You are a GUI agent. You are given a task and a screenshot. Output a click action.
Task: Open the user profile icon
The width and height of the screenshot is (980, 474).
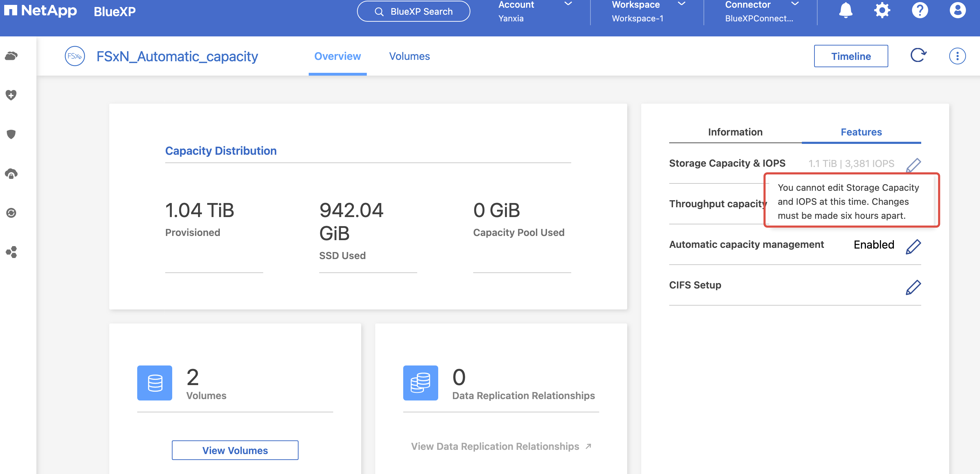click(x=957, y=10)
